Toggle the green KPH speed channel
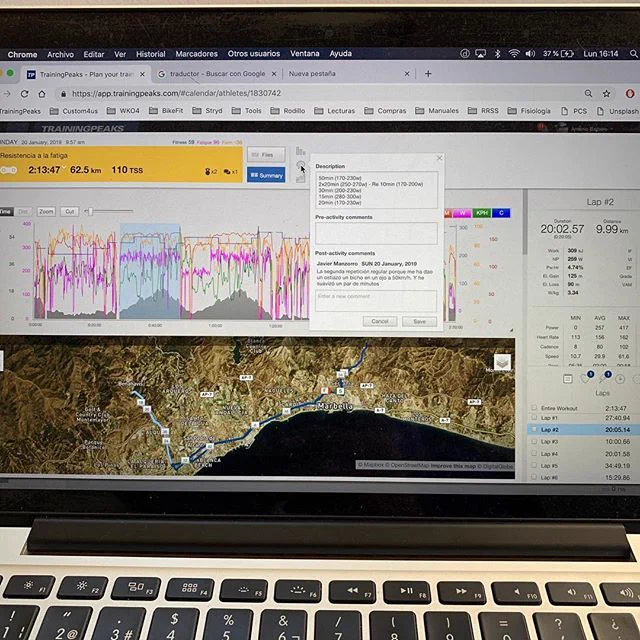This screenshot has height=640, width=640. click(x=482, y=213)
